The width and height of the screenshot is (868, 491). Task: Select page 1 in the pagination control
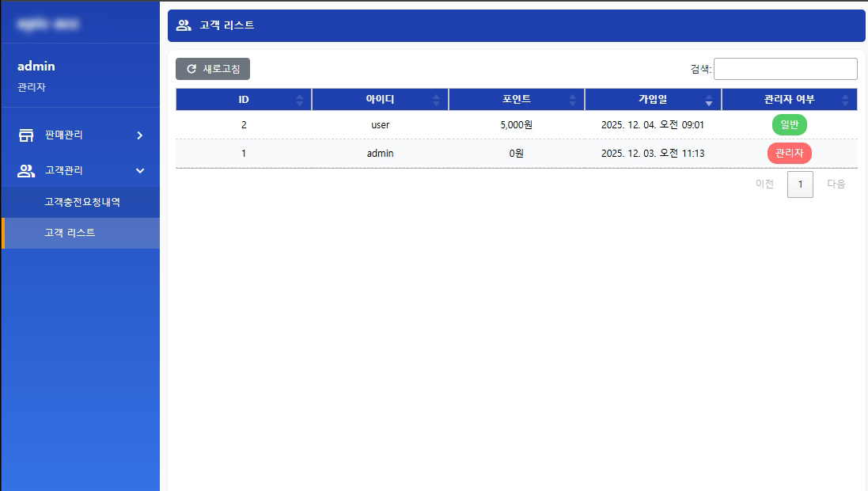click(800, 184)
